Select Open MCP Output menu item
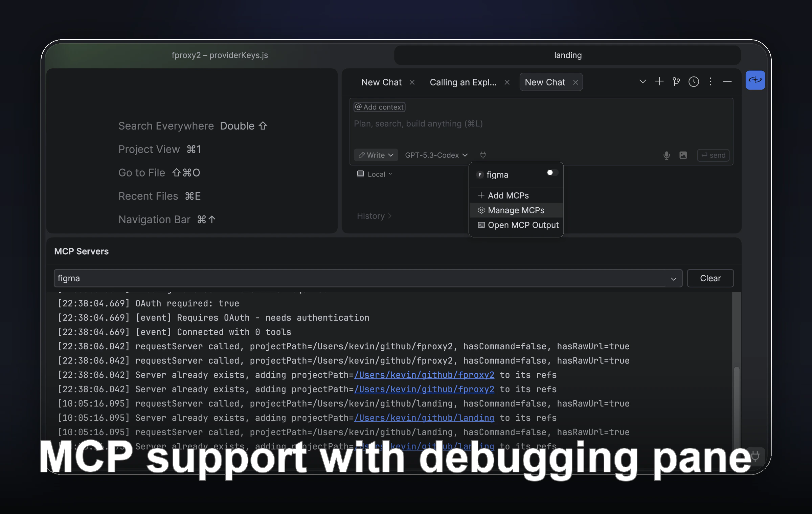 click(x=516, y=225)
